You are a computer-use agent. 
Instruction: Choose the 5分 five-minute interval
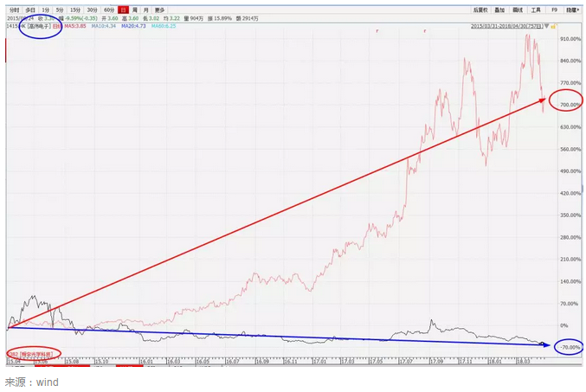(x=60, y=10)
